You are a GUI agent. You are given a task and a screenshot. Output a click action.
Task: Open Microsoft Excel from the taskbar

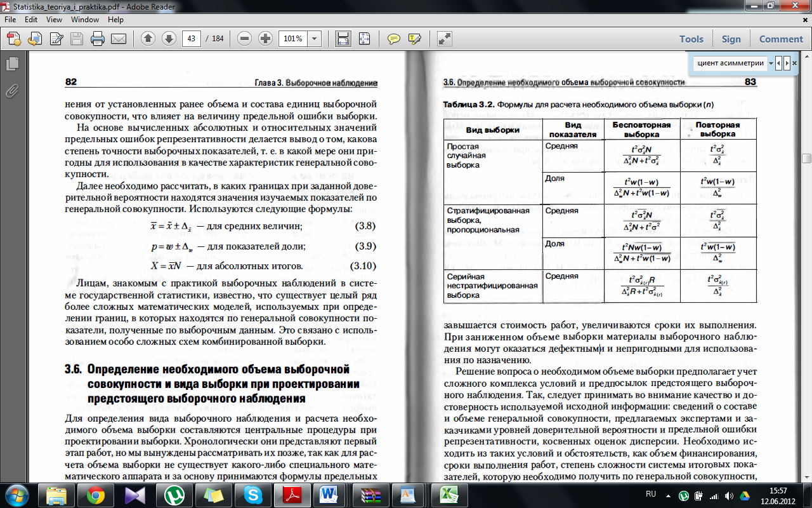[449, 494]
